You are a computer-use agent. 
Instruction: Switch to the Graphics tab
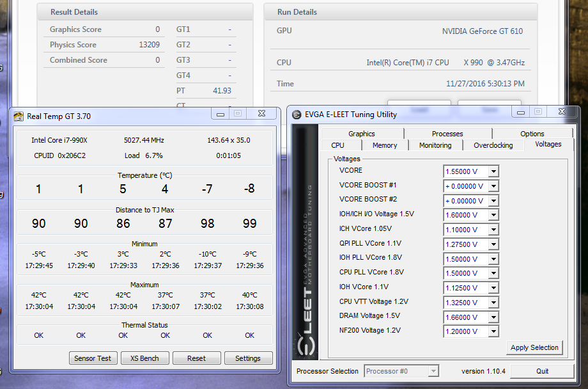[362, 134]
